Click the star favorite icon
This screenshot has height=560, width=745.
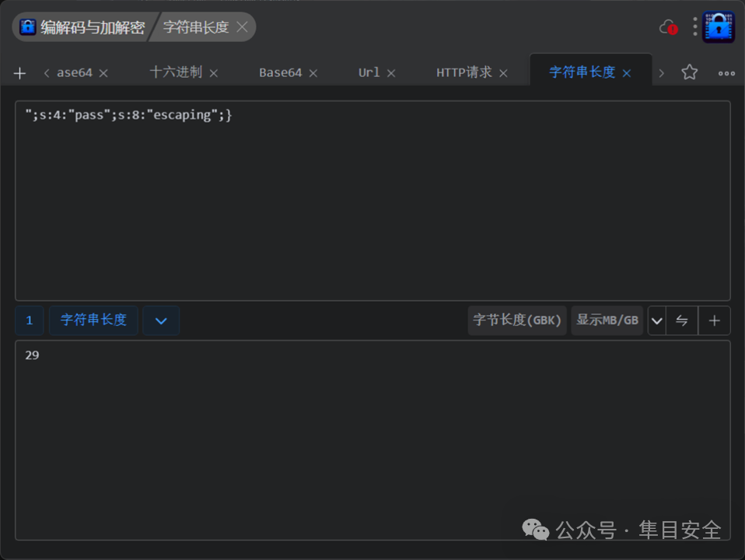click(689, 72)
